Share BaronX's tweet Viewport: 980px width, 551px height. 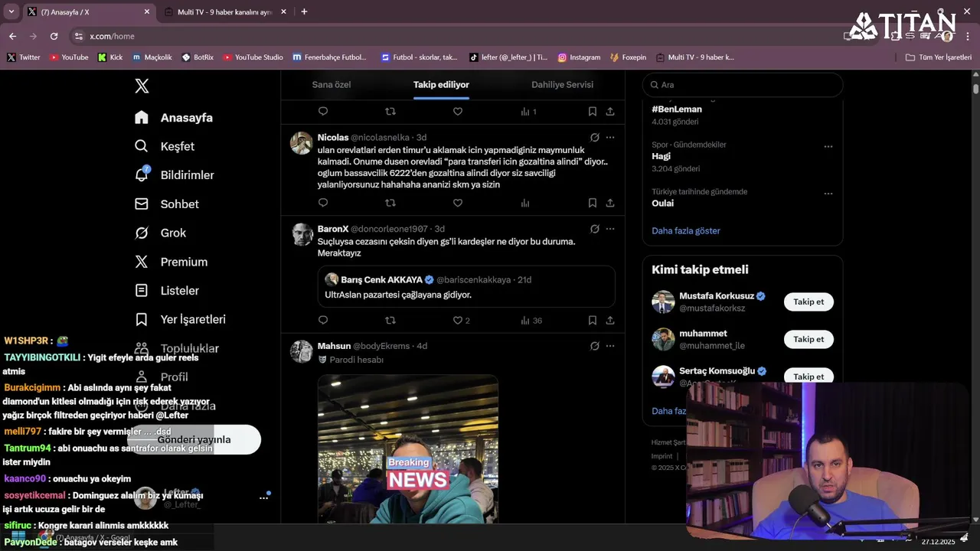tap(610, 320)
